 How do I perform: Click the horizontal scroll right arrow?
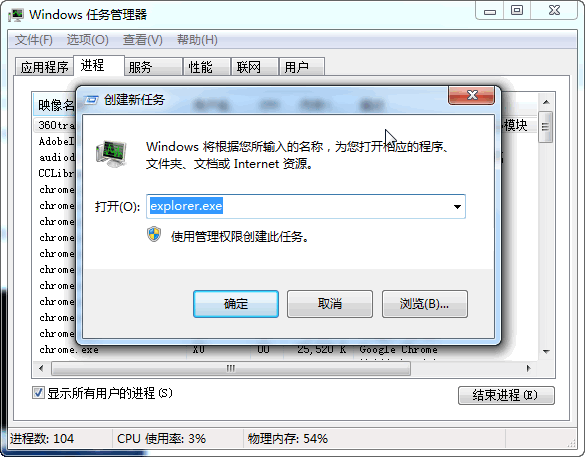[x=528, y=368]
